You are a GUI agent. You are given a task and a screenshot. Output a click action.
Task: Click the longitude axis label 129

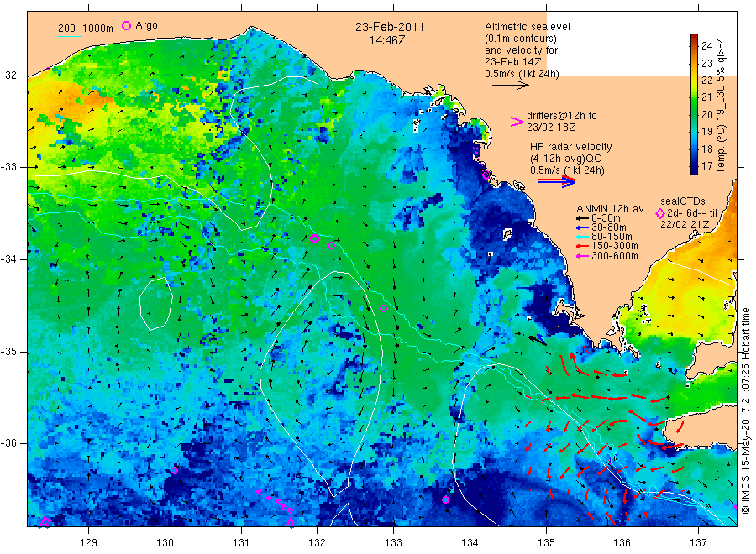(89, 543)
